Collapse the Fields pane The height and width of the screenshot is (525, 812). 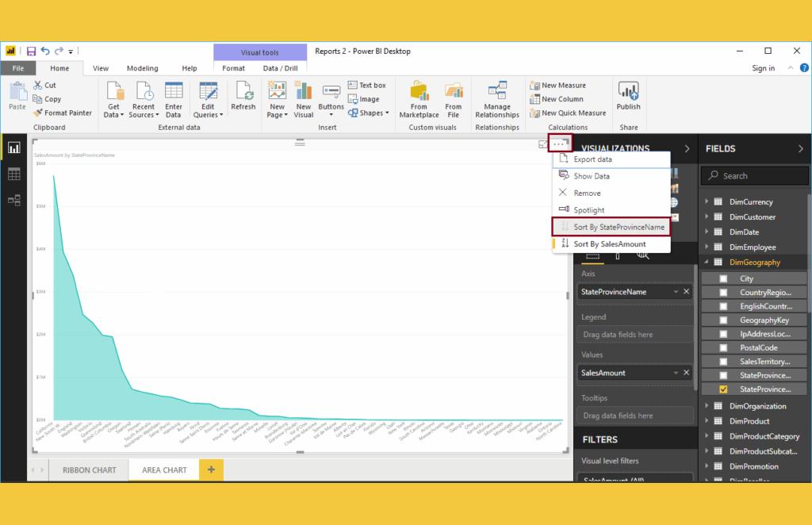[801, 148]
